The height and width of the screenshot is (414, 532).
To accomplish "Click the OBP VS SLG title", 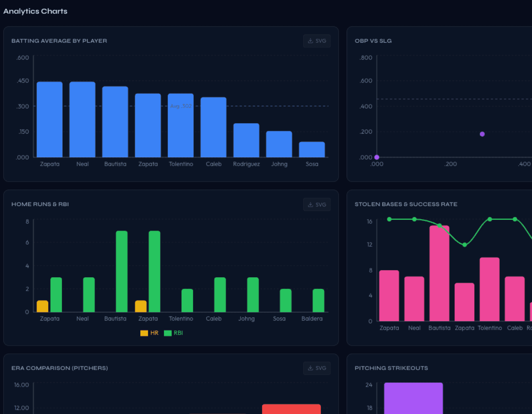I will [373, 41].
